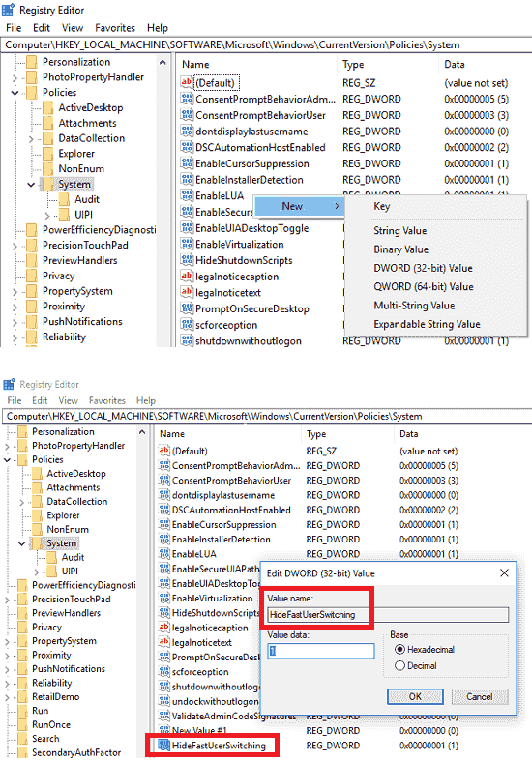The width and height of the screenshot is (532, 762).
Task: Click up arrow on lower tree scrollbar
Action: (x=142, y=432)
